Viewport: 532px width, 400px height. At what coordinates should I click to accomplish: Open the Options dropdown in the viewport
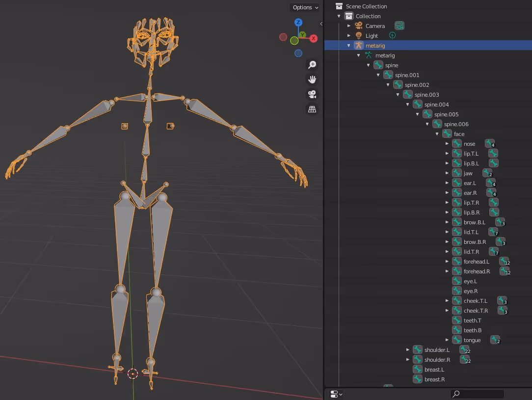tap(304, 7)
